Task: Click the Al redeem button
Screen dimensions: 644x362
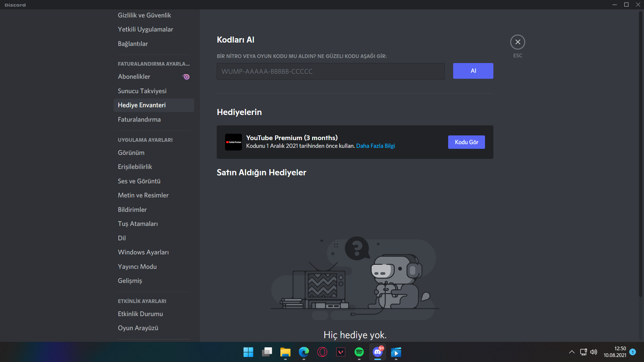Action: coord(473,71)
